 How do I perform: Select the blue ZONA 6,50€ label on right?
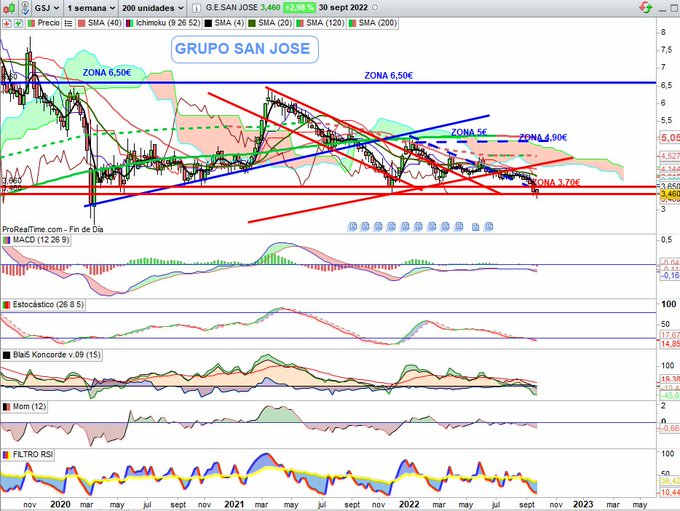[x=388, y=75]
